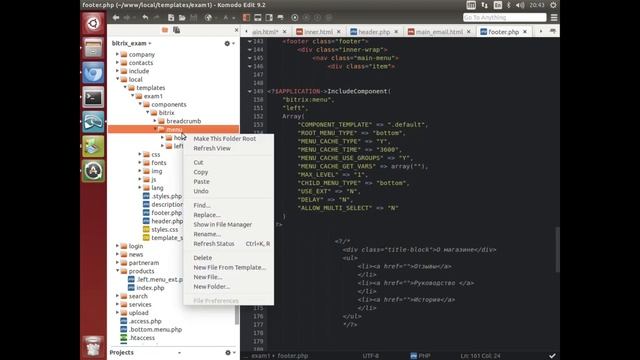The width and height of the screenshot is (640, 360).
Task: Toggle the left pane visibility icon
Action: 246,18
